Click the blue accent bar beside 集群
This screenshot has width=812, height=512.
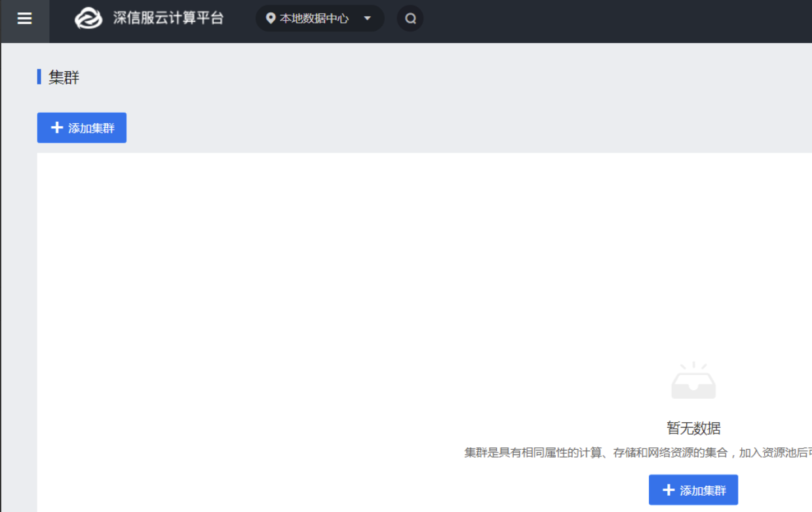pos(39,77)
